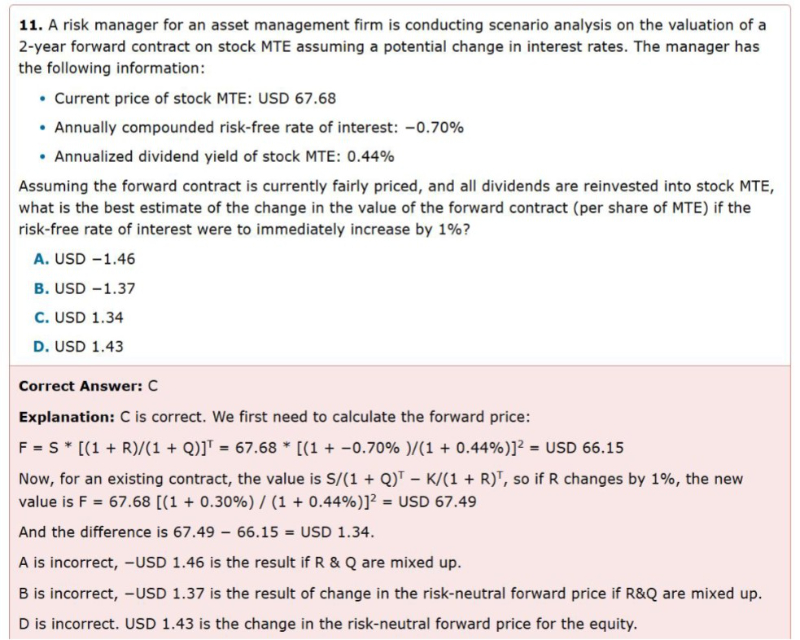This screenshot has height=640, width=800.
Task: Click the question number 11
Action: click(x=29, y=25)
